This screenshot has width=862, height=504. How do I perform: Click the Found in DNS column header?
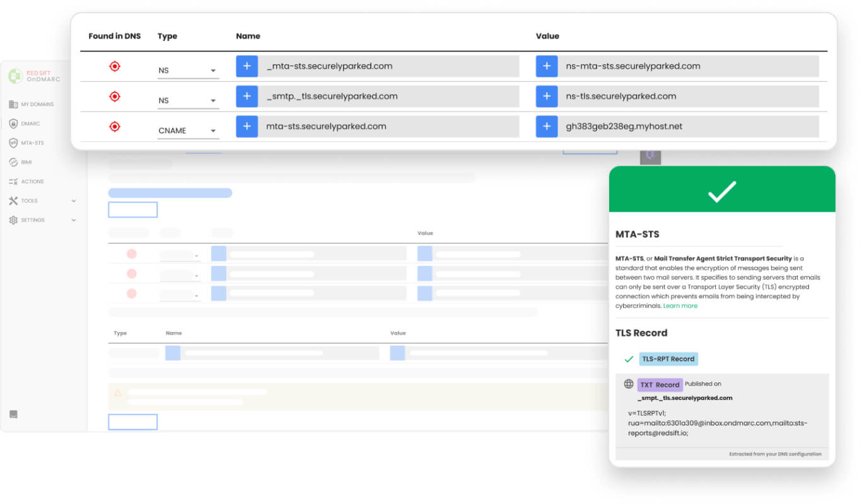(115, 36)
